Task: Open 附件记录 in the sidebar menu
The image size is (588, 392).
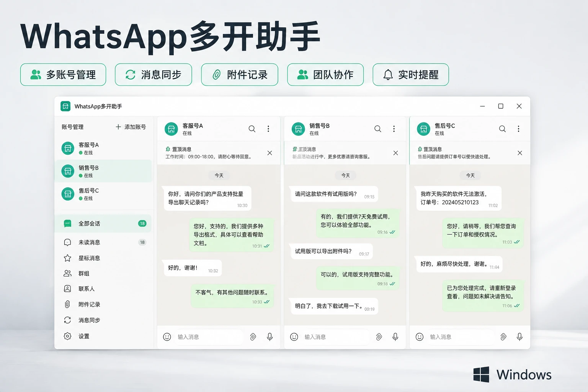Action: click(103, 304)
